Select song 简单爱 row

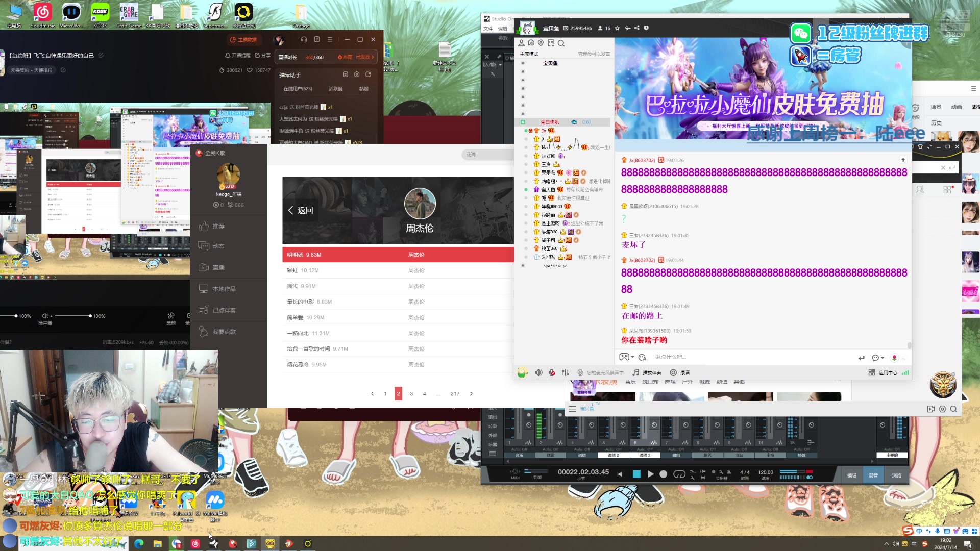(x=398, y=317)
